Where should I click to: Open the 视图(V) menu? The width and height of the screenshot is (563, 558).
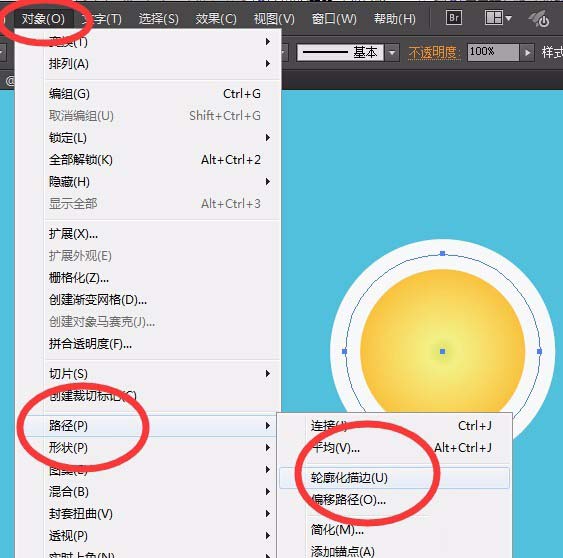click(274, 19)
